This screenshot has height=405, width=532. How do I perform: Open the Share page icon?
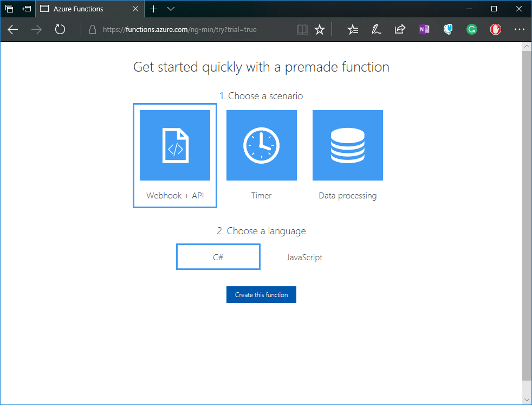tap(400, 30)
